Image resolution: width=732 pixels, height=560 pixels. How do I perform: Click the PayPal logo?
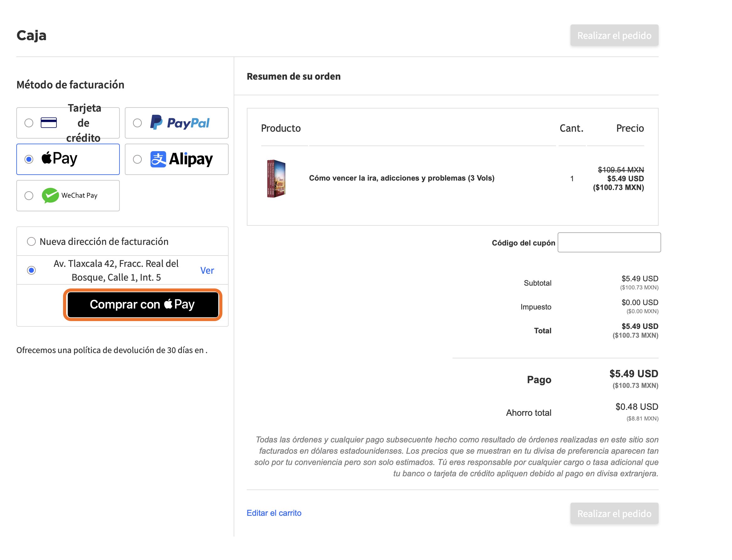pos(180,123)
